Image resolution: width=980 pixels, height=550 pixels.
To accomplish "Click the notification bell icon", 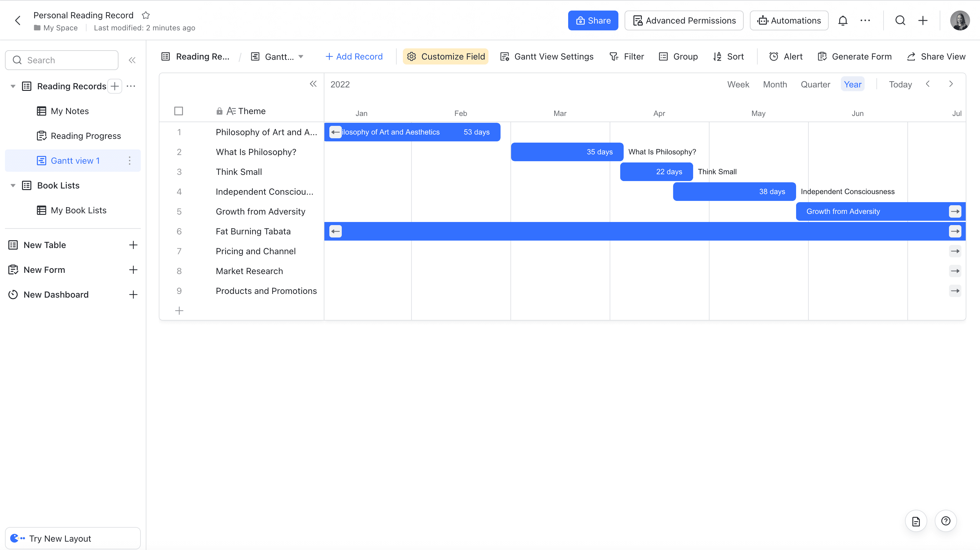I will (x=843, y=20).
